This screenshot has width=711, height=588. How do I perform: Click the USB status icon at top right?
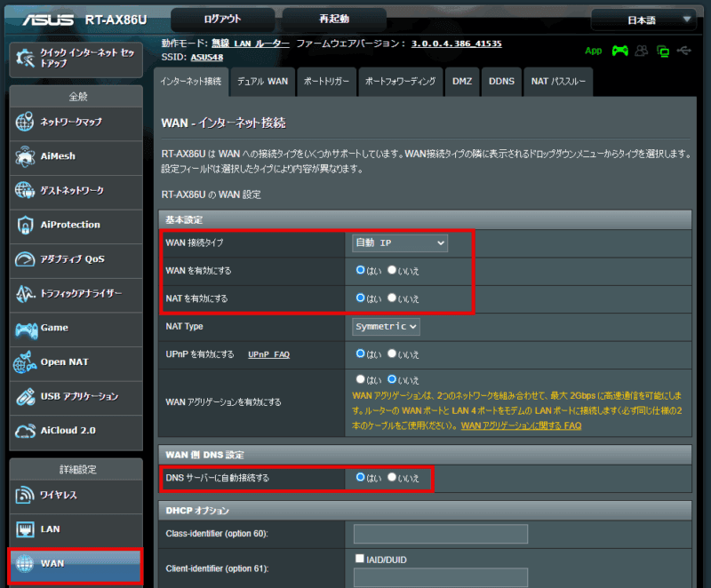click(x=683, y=51)
